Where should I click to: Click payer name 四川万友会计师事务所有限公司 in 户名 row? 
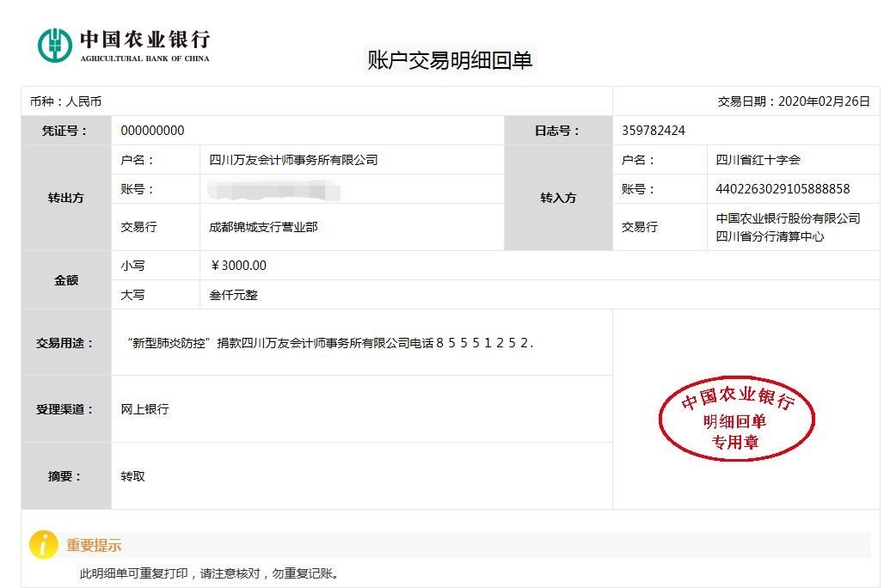293,160
